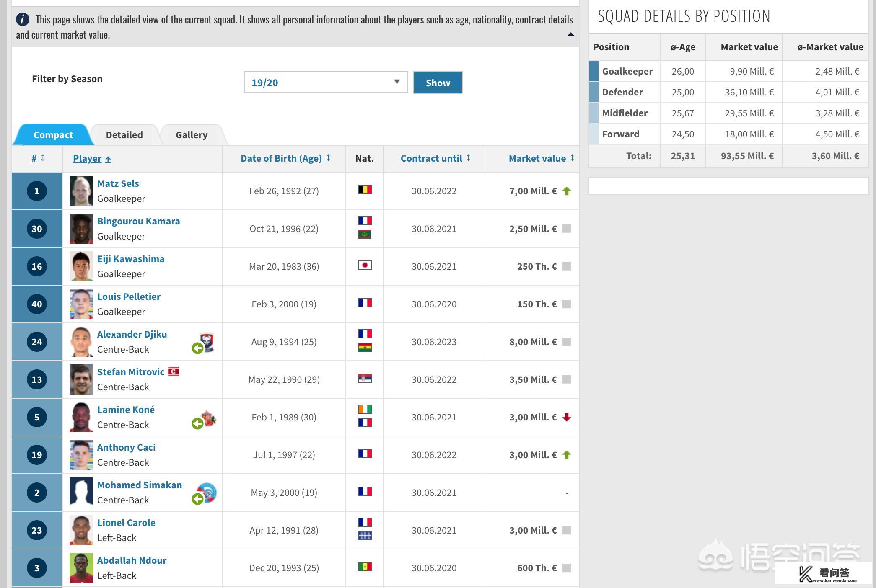Click Belgium flag in Matz Sels row
Viewport: 876px width, 588px height.
pos(365,190)
